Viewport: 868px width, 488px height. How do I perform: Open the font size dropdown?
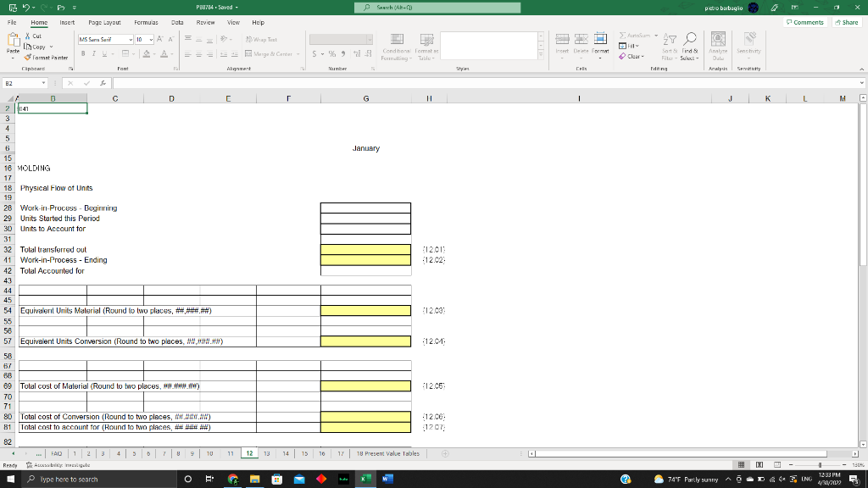point(151,39)
